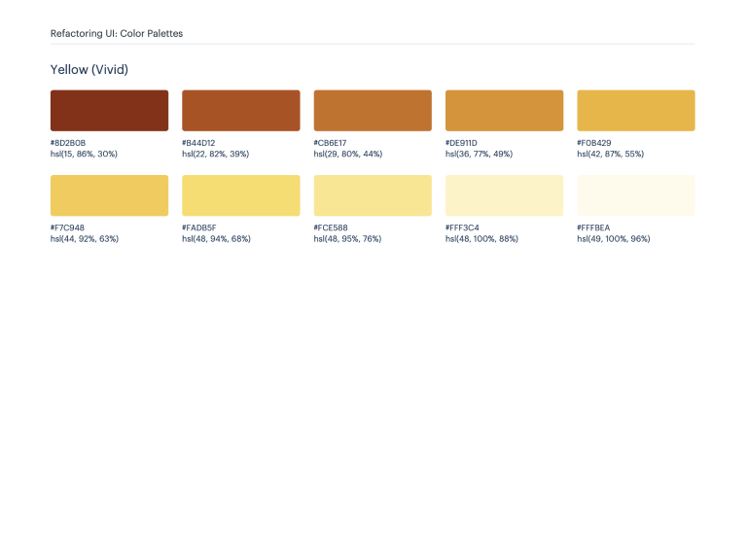This screenshot has width=747, height=560.
Task: Click the hsl(36, 77%, 49%) text
Action: click(479, 154)
